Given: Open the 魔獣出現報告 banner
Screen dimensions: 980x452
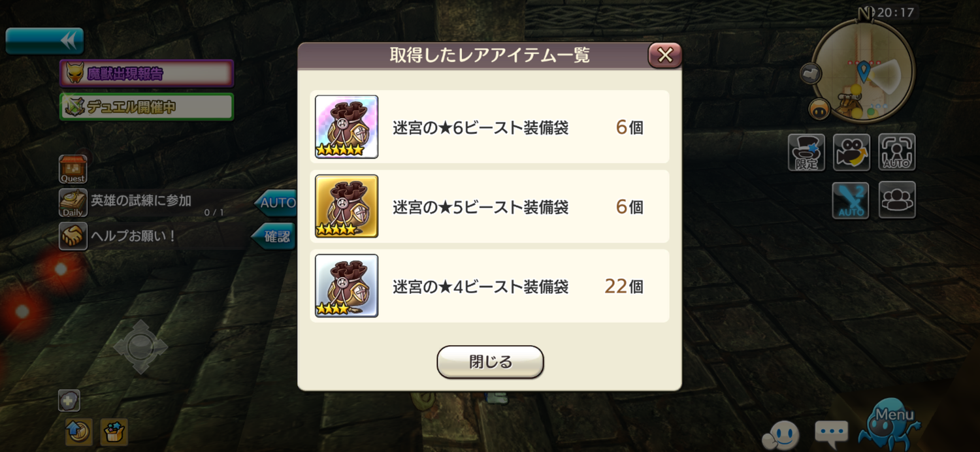Looking at the screenshot, I should point(147,74).
